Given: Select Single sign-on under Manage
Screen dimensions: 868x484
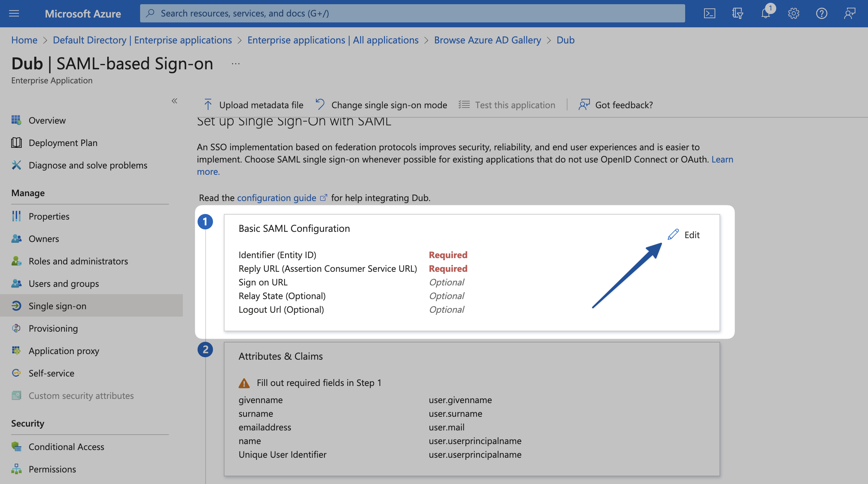Looking at the screenshot, I should click(57, 305).
